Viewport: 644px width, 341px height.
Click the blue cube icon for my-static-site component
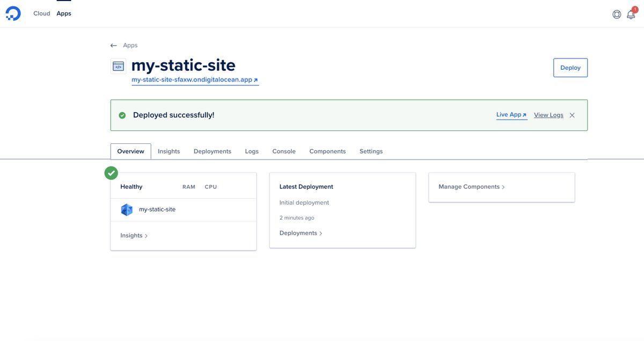coord(126,209)
